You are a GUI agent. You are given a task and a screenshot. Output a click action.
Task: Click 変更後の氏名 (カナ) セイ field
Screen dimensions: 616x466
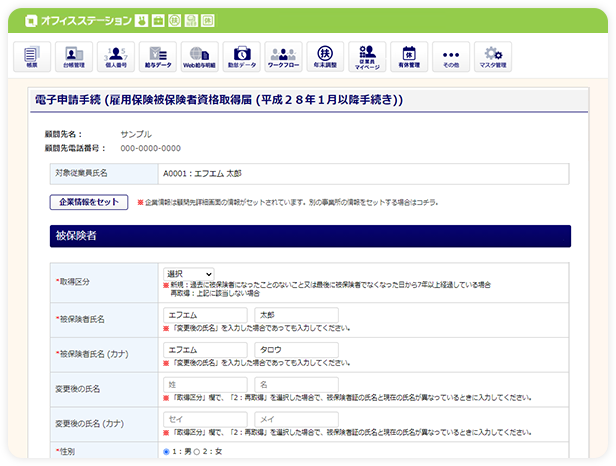point(205,419)
